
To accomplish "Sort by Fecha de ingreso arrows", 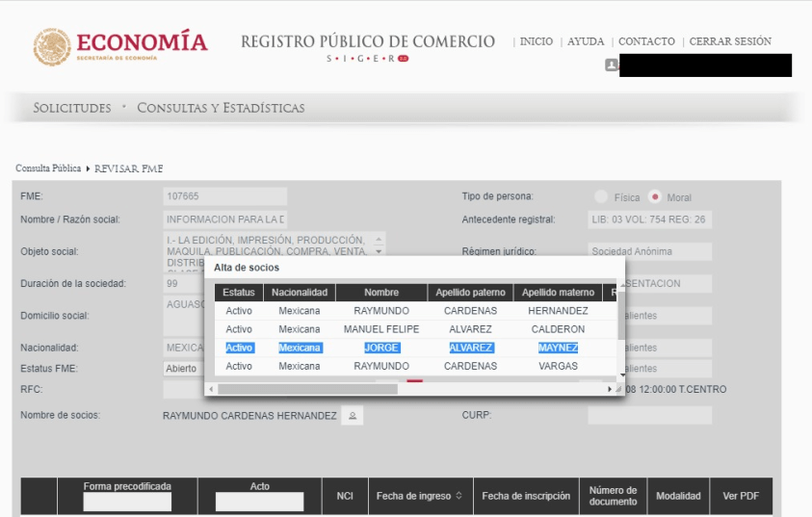I will [x=458, y=496].
